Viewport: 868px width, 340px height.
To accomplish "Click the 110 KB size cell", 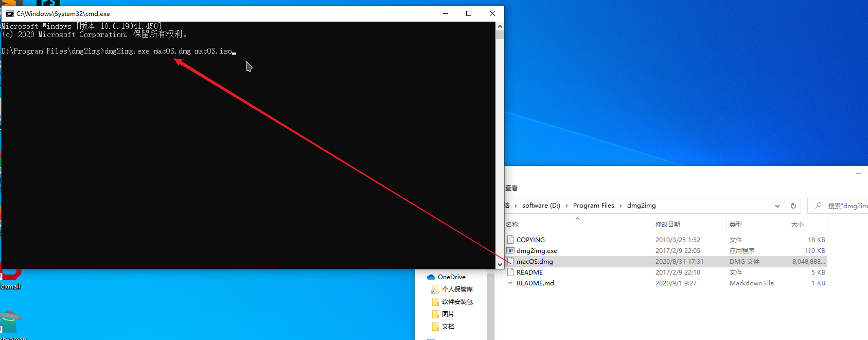I will [x=814, y=250].
